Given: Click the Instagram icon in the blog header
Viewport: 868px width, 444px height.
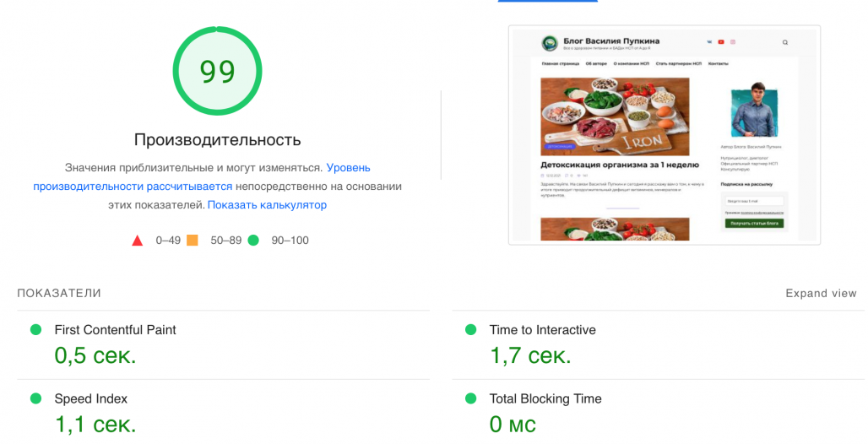Looking at the screenshot, I should (x=733, y=42).
